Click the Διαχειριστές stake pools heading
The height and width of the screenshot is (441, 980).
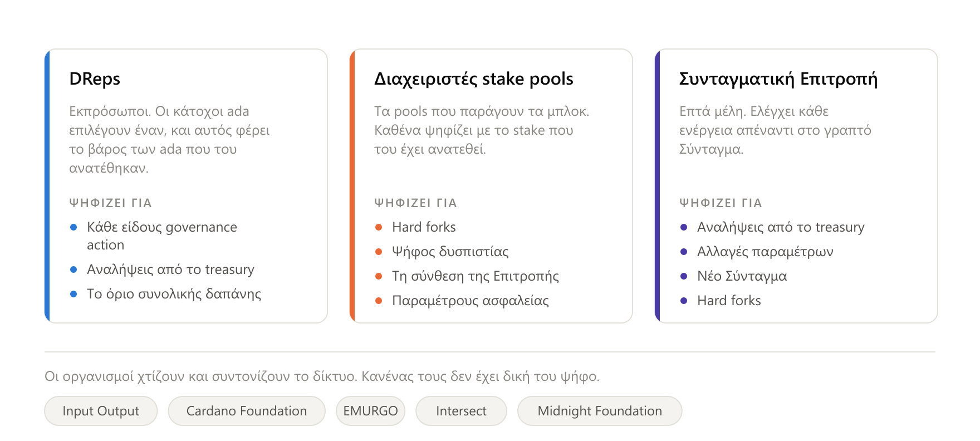click(473, 79)
